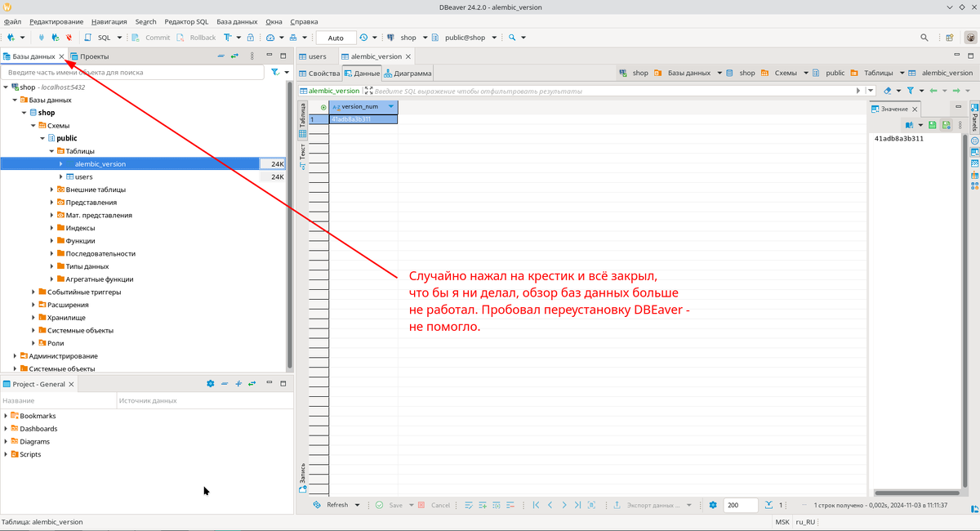
Task: Click the last-row navigation arrow
Action: coord(577,505)
